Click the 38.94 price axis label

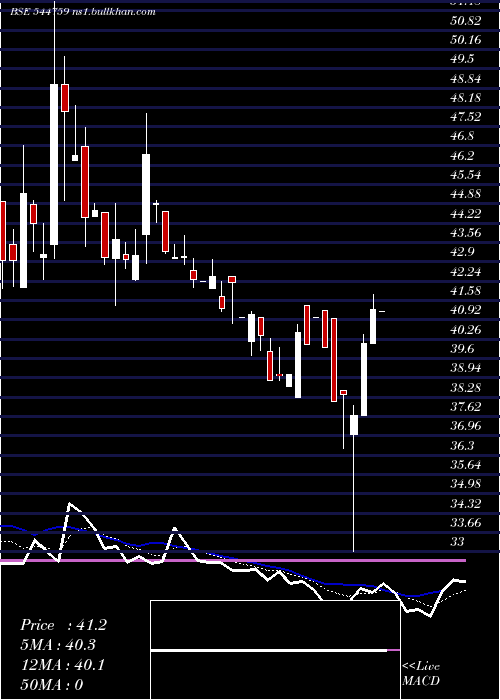tap(466, 368)
